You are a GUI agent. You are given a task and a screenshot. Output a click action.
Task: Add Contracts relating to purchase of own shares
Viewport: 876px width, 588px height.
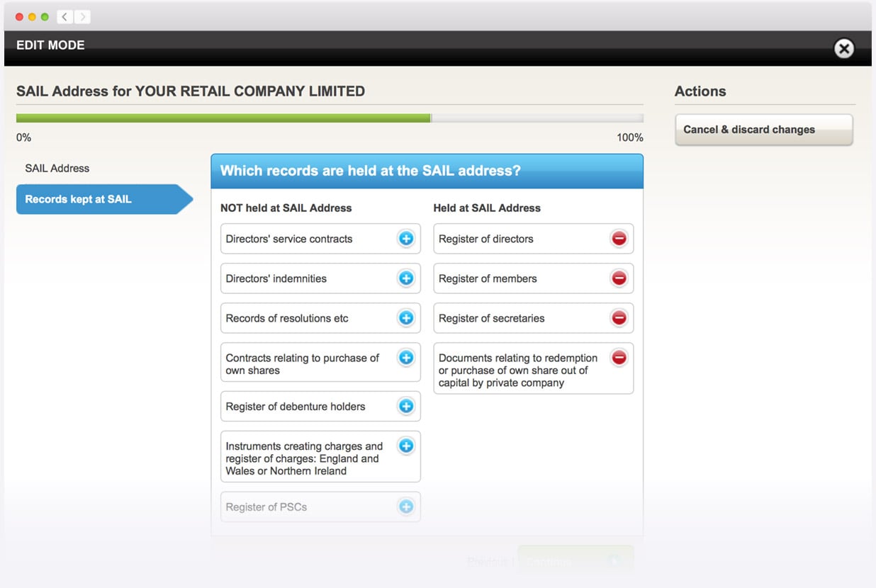406,358
